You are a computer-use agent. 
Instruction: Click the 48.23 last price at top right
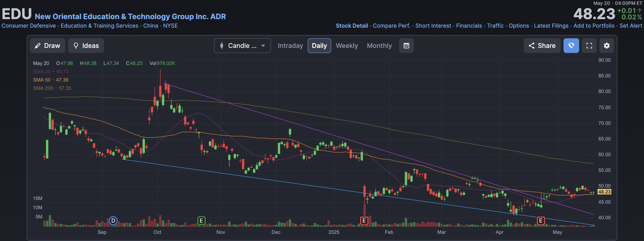594,14
